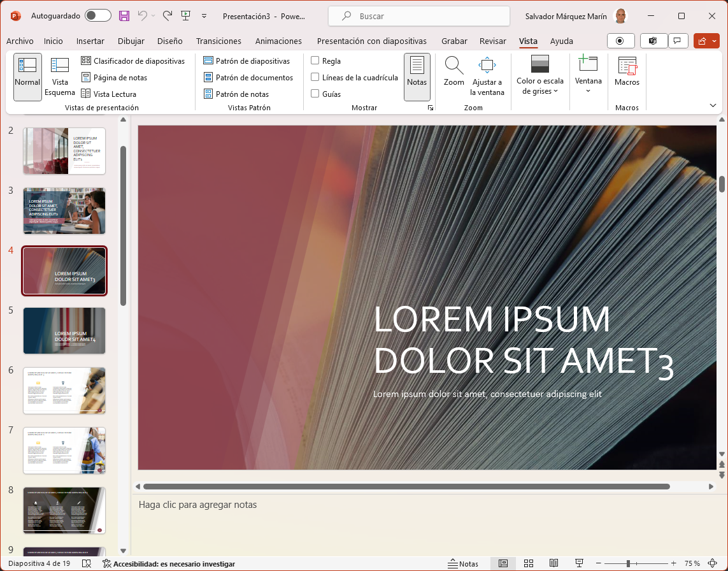The image size is (728, 571).
Task: Open Patrón de diapositivas
Action: (246, 61)
